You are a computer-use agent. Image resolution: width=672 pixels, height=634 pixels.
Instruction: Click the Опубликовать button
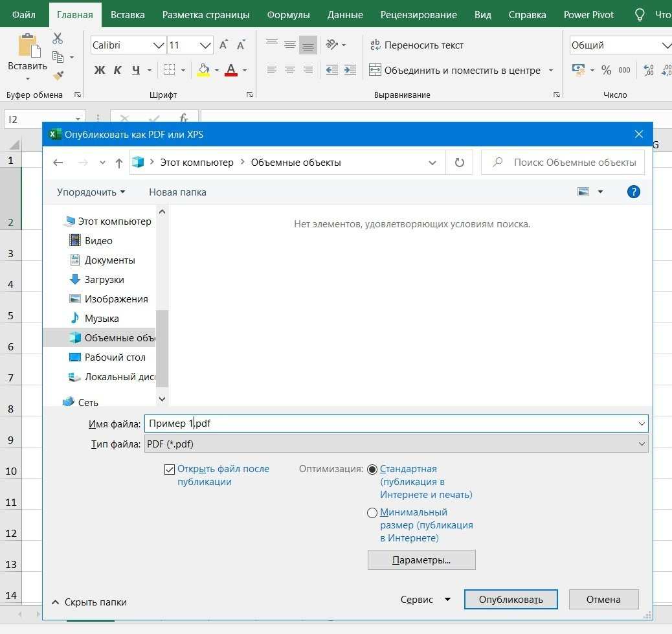[510, 599]
